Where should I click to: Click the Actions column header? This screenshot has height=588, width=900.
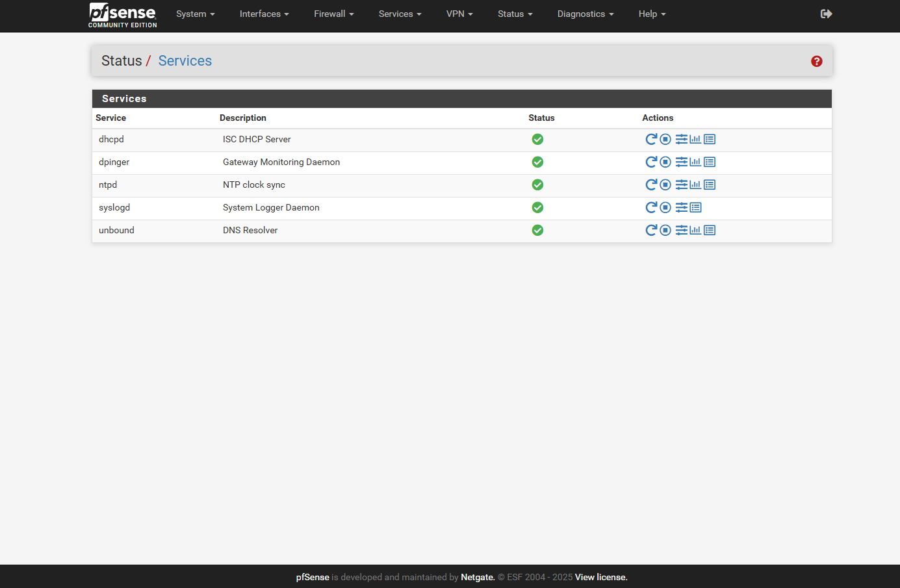(x=658, y=118)
